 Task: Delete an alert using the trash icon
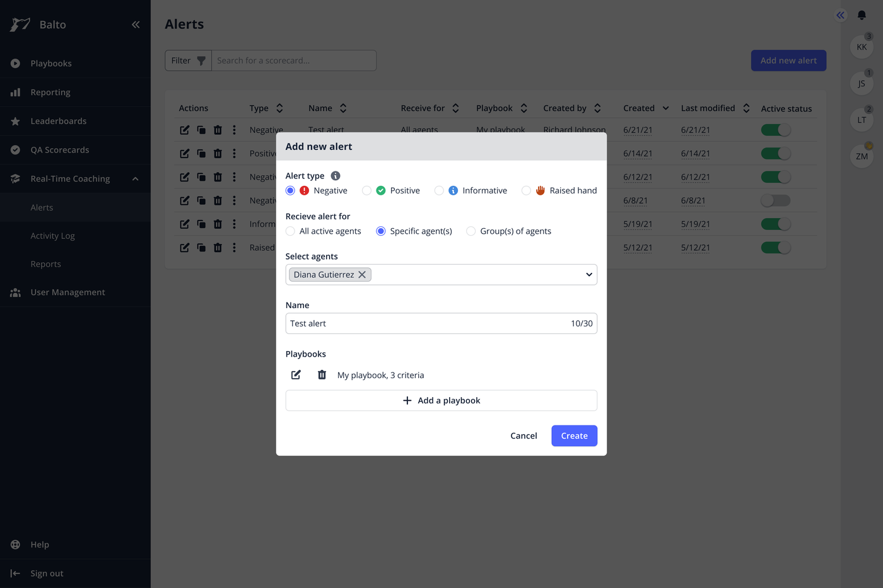(218, 130)
